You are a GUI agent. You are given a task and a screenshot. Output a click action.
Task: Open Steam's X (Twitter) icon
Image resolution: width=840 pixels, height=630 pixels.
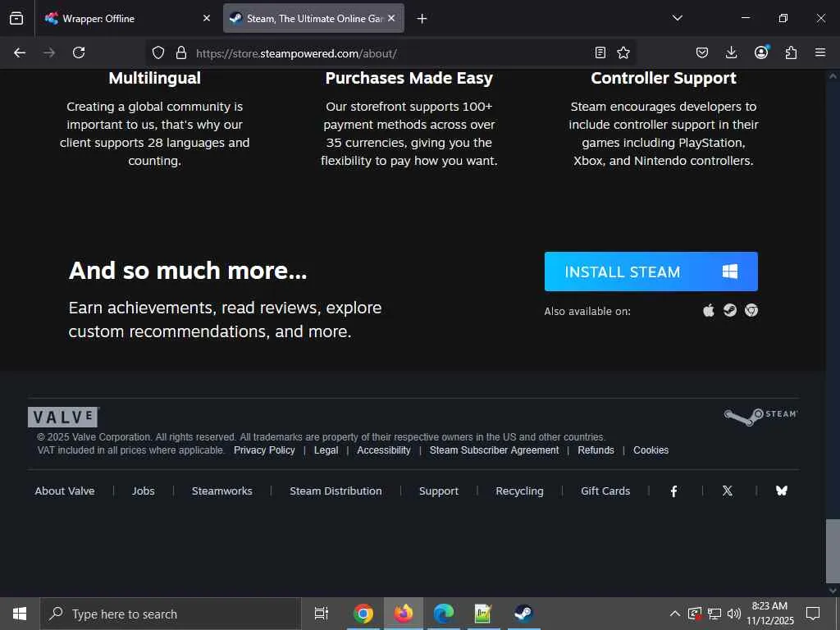point(728,491)
